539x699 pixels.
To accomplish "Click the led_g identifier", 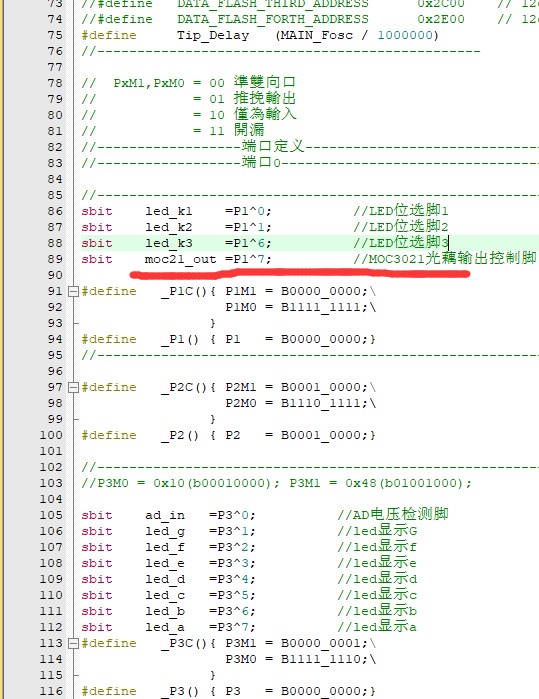I will coord(165,531).
